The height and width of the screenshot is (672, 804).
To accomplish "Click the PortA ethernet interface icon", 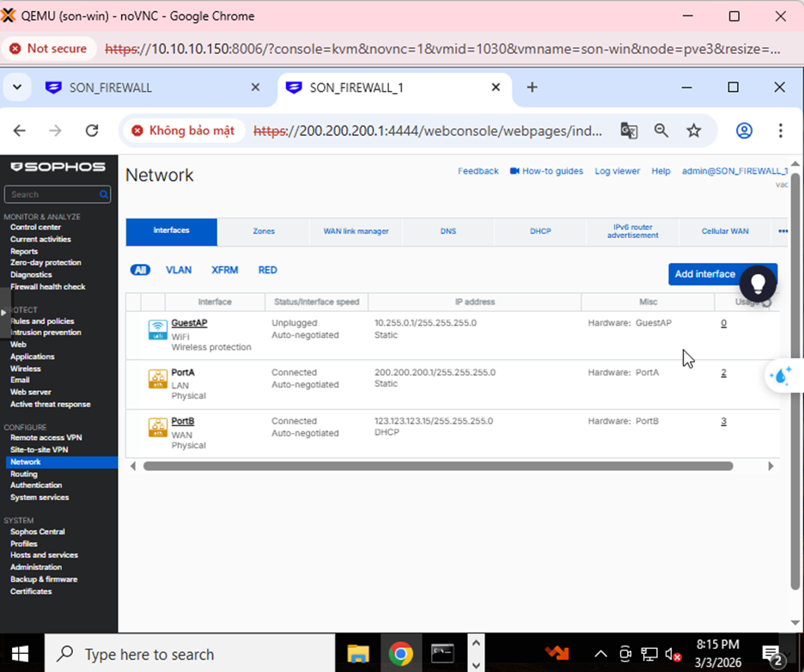I will [x=157, y=378].
